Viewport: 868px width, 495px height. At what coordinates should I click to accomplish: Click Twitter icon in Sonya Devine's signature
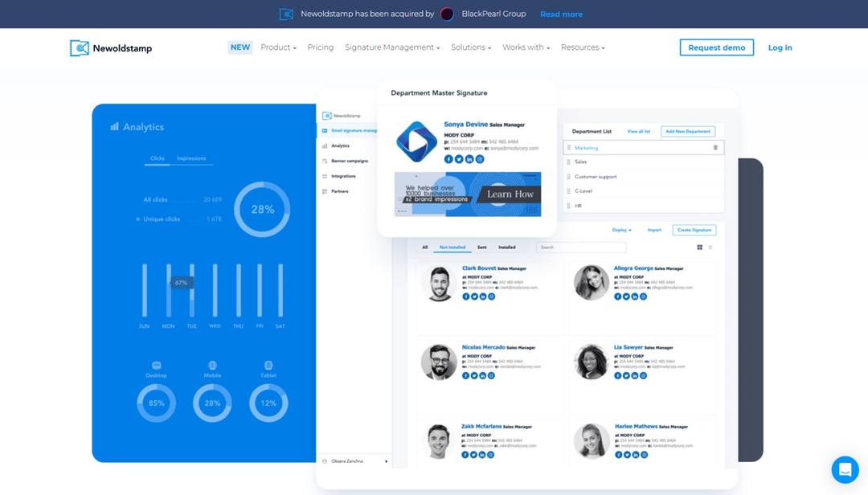coord(459,159)
